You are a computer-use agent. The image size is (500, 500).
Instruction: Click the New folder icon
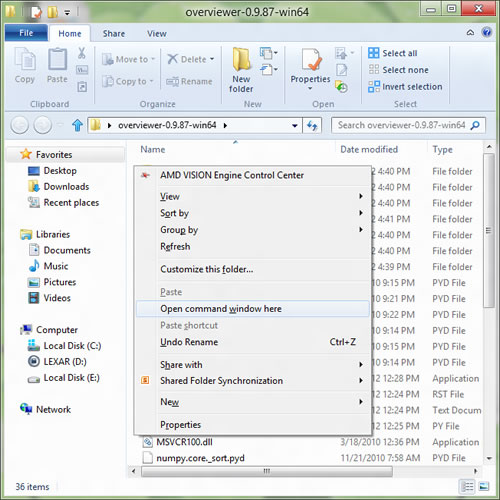(x=241, y=59)
